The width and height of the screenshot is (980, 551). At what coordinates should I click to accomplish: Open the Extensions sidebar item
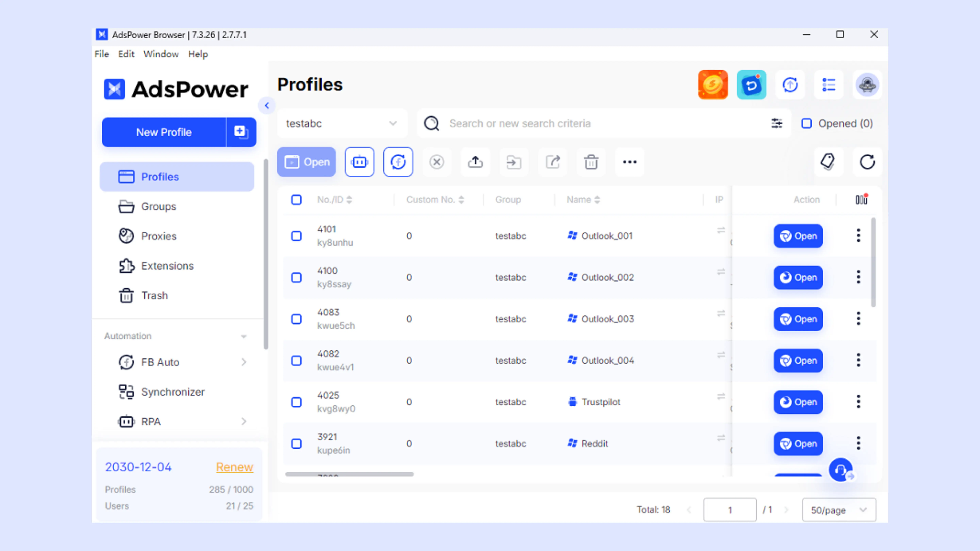click(x=177, y=266)
